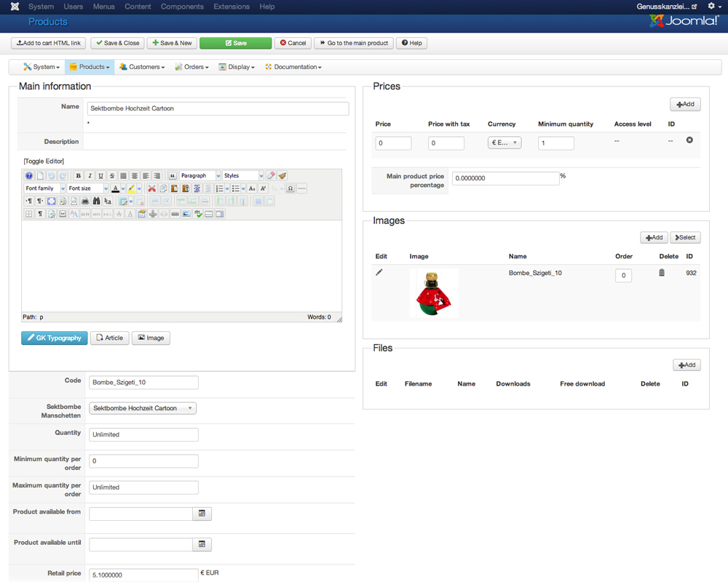This screenshot has width=728, height=582.
Task: Insert special character with omega icon
Action: (x=290, y=188)
